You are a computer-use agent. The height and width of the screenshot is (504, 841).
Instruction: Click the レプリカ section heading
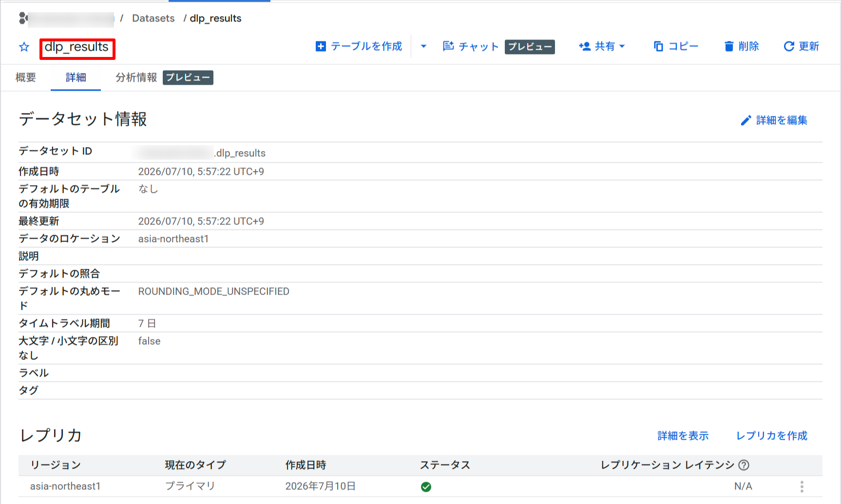pos(51,435)
